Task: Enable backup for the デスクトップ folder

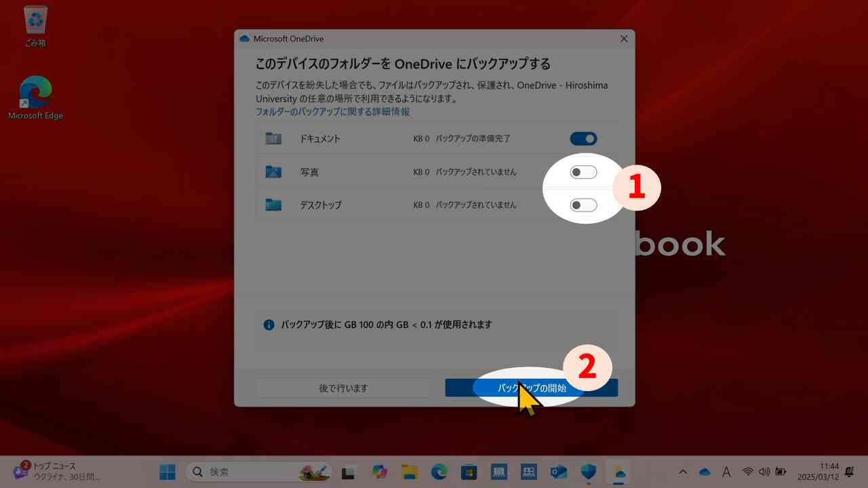Action: (583, 205)
